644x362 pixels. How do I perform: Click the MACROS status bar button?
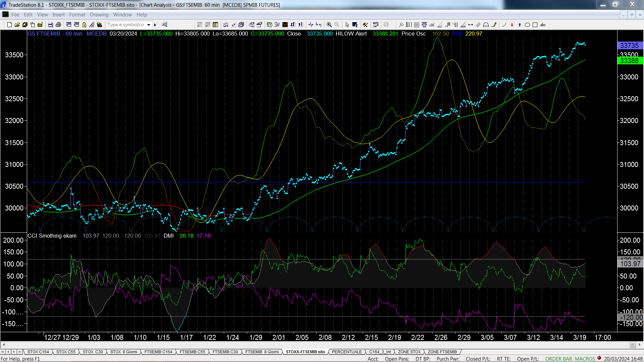[585, 359]
